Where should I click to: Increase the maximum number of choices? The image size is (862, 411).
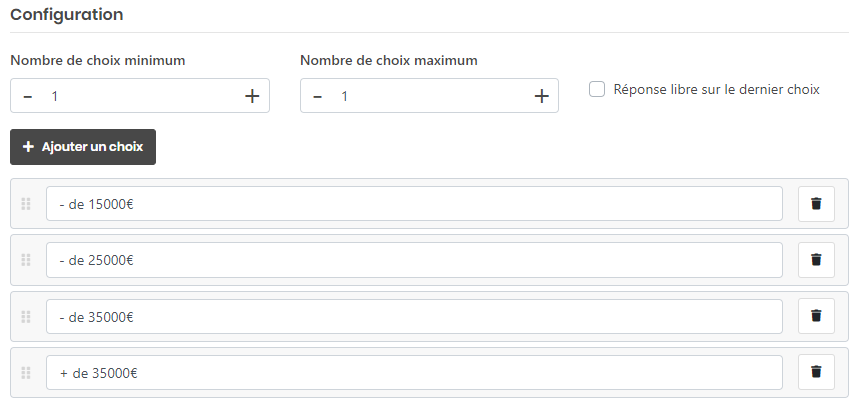click(x=541, y=96)
